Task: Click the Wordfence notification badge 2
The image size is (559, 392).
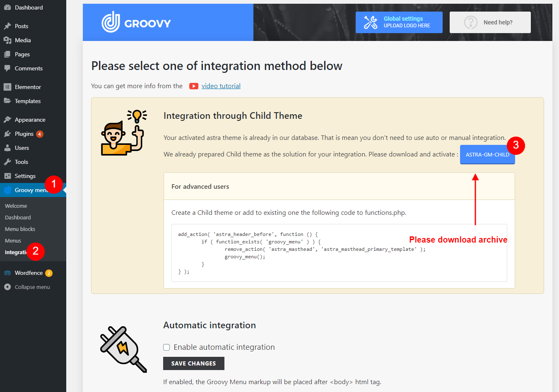Action: tap(49, 273)
